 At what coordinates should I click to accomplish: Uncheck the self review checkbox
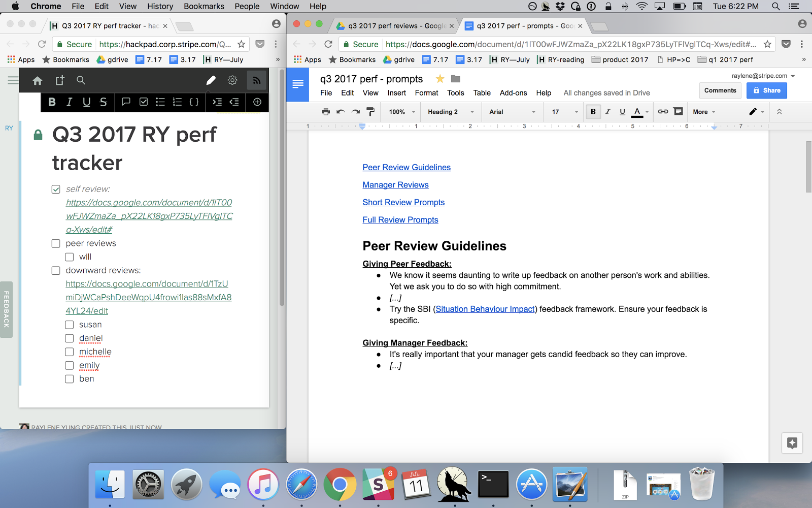(56, 189)
